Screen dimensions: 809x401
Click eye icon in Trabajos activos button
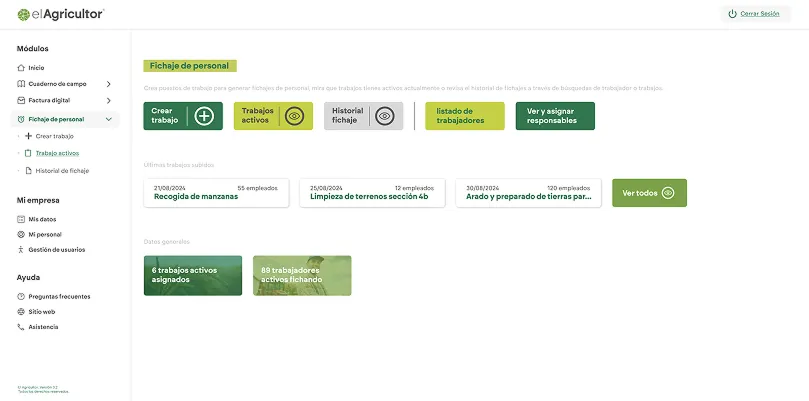pyautogui.click(x=295, y=116)
